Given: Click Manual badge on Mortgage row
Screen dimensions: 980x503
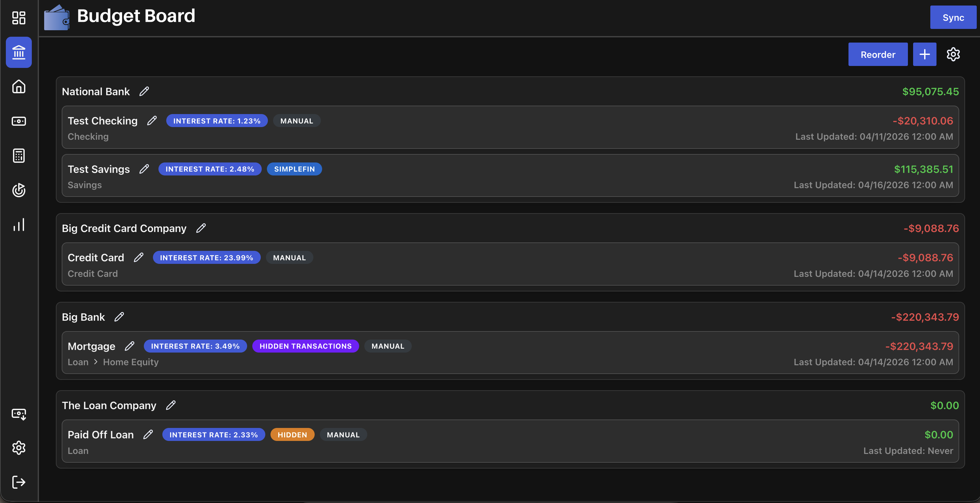Looking at the screenshot, I should coord(388,346).
